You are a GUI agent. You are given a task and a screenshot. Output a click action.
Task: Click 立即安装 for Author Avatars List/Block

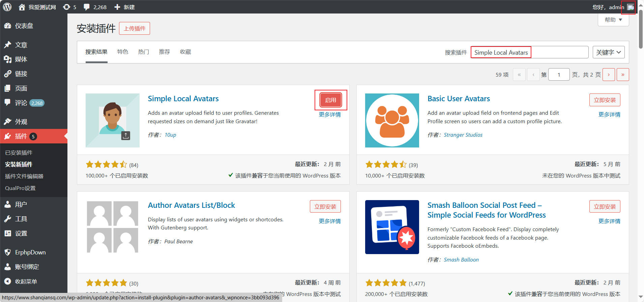tap(325, 207)
